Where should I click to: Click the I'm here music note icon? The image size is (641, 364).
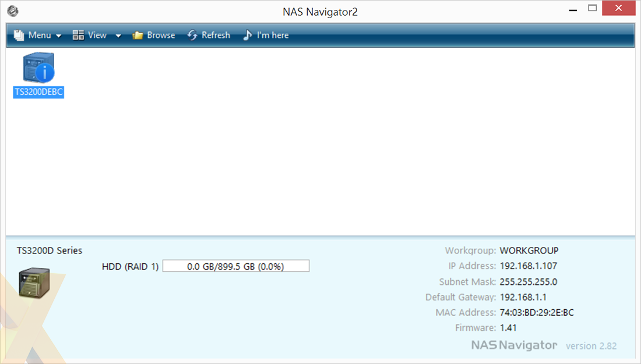point(247,35)
